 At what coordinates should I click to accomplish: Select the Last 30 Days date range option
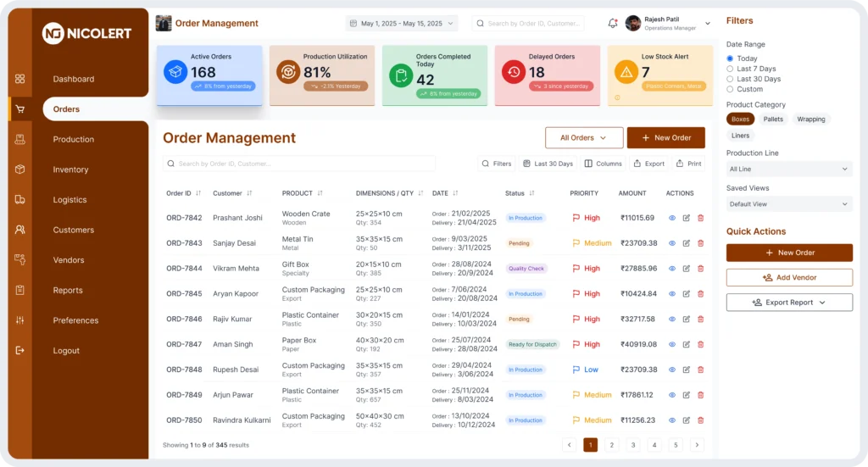coord(730,79)
